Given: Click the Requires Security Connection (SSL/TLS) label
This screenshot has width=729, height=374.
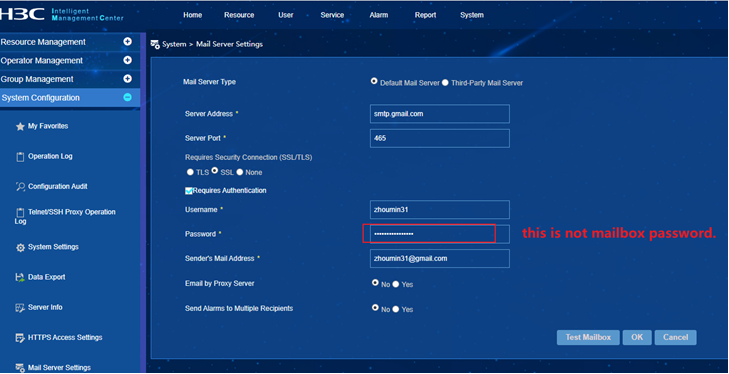Looking at the screenshot, I should pos(249,157).
